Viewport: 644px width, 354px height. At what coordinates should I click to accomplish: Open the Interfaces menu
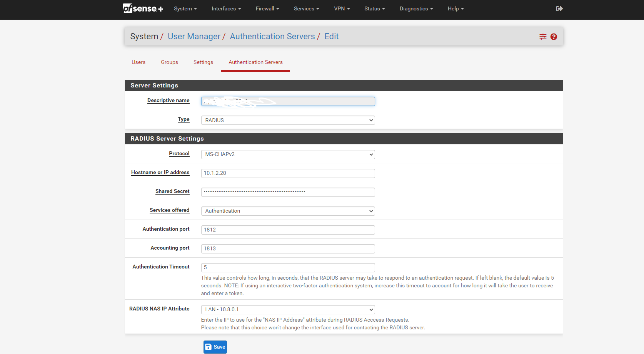coord(226,8)
